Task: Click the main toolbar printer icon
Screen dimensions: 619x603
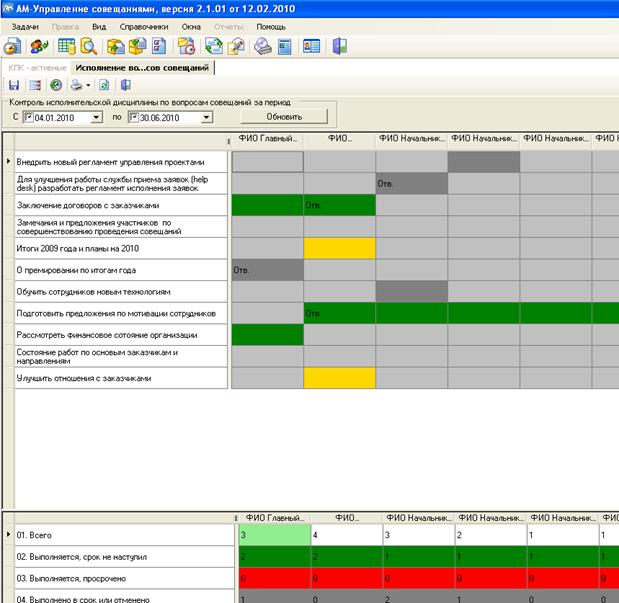Action: pyautogui.click(x=262, y=46)
